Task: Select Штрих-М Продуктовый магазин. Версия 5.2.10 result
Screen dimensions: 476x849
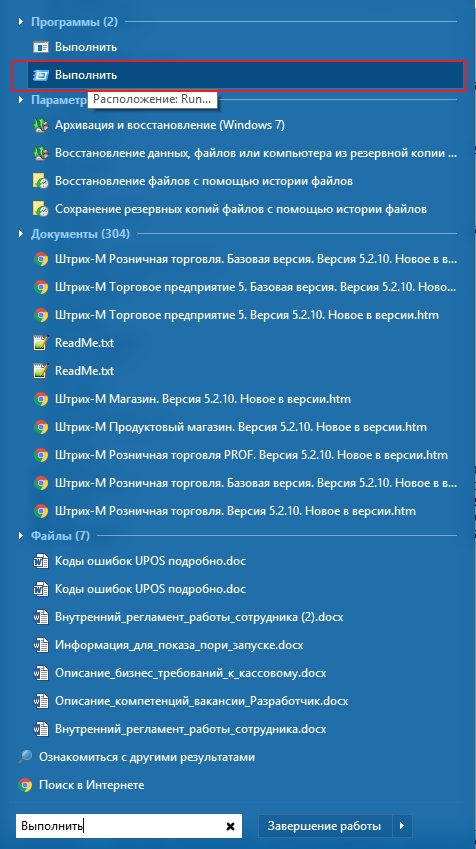Action: pos(240,427)
